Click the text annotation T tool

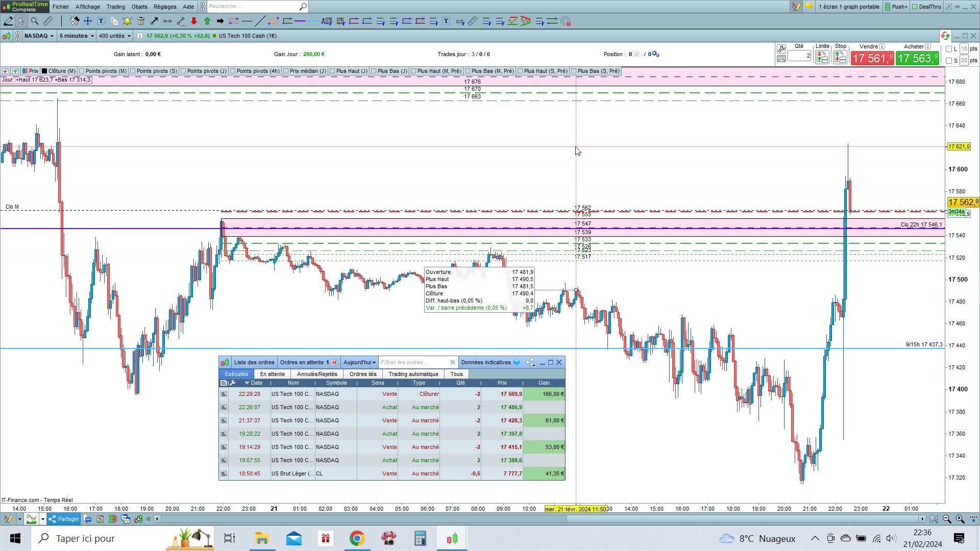click(101, 21)
